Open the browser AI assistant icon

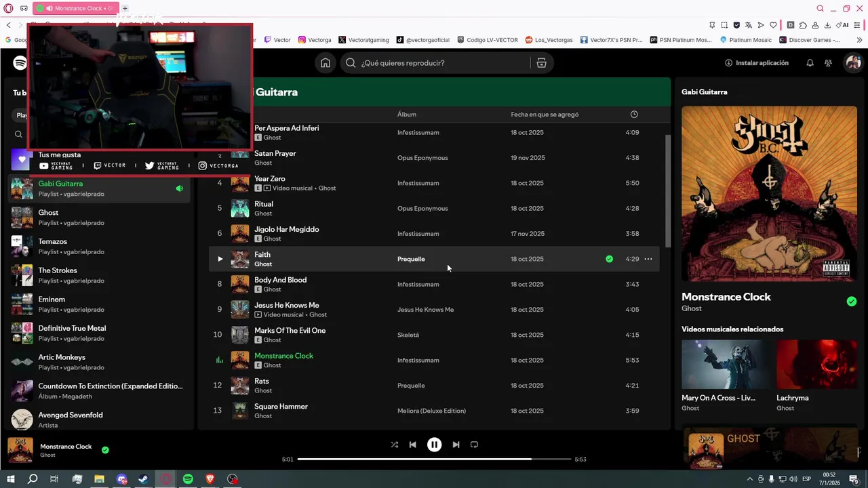coord(844,25)
